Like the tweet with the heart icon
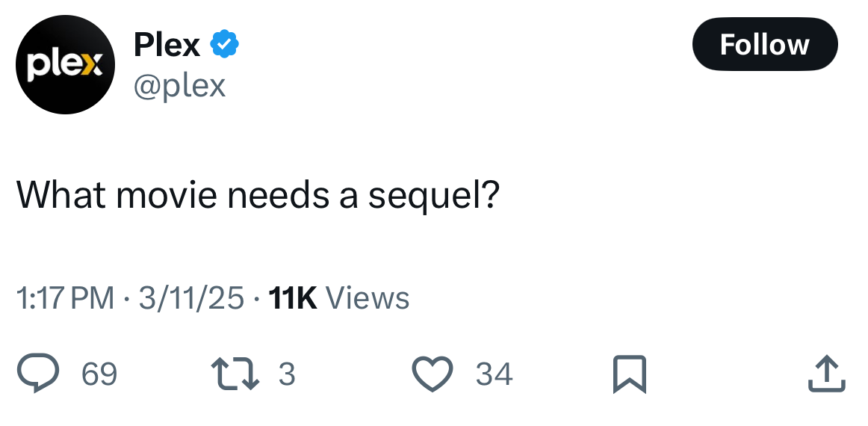The image size is (868, 426). pyautogui.click(x=433, y=374)
